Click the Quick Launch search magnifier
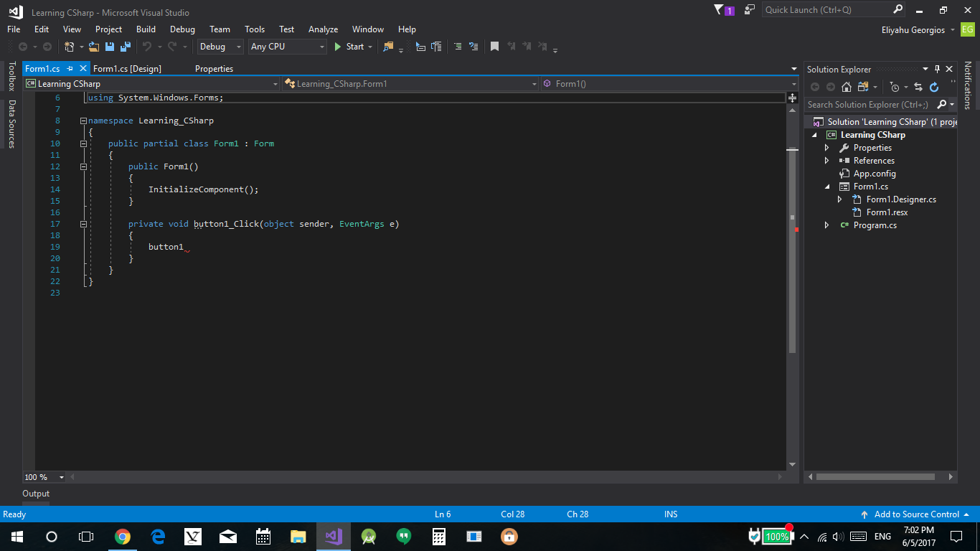This screenshot has width=980, height=551. click(898, 9)
